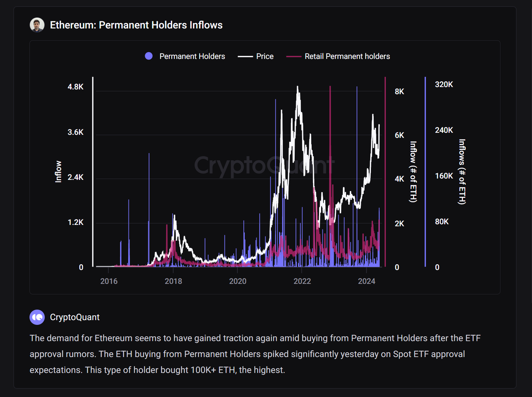The width and height of the screenshot is (532, 397).
Task: Click the 4.8K left axis tick label
Action: click(x=75, y=87)
